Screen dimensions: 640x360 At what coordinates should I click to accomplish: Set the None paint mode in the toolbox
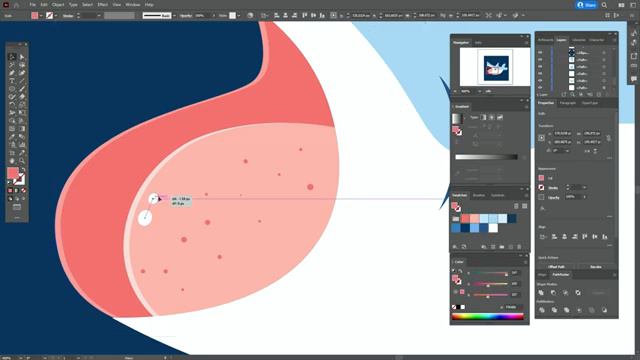[24, 191]
